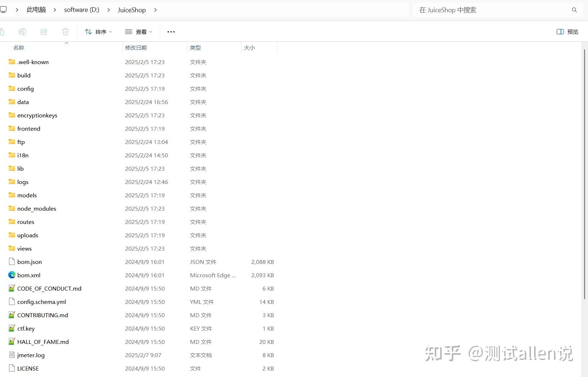Viewport: 588px width, 377px height.
Task: Click the Delete (trash) toolbar icon
Action: (x=65, y=32)
